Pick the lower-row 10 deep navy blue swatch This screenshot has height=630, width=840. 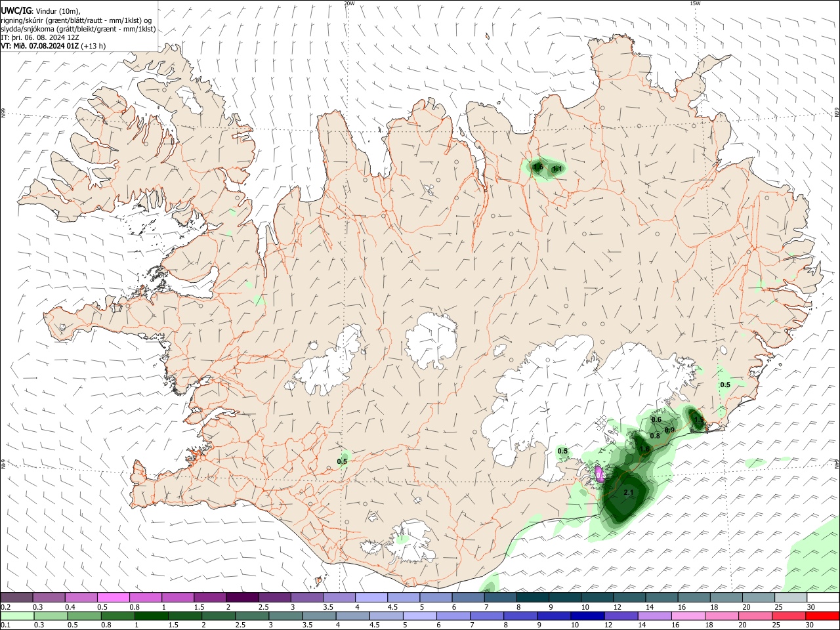click(x=587, y=616)
